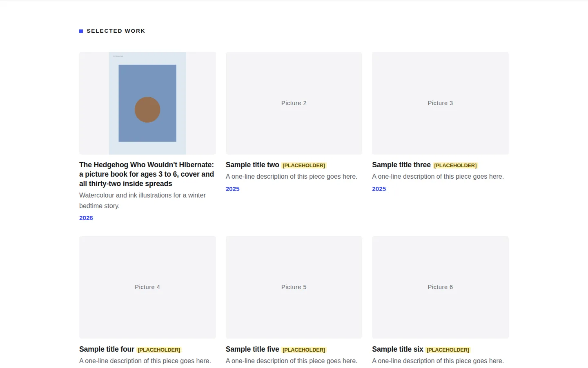Click the PLACEHOLDER badge beside Sample title three
Image resolution: width=588 pixels, height=368 pixels.
455,166
